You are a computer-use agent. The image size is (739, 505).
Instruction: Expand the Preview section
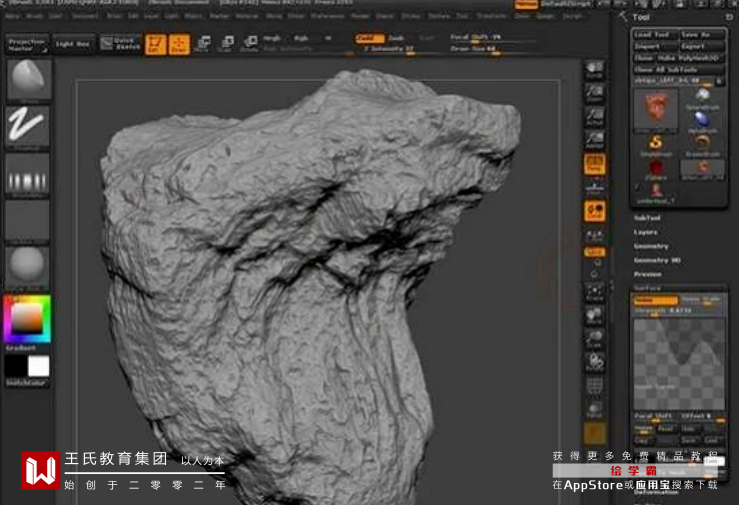click(x=648, y=274)
